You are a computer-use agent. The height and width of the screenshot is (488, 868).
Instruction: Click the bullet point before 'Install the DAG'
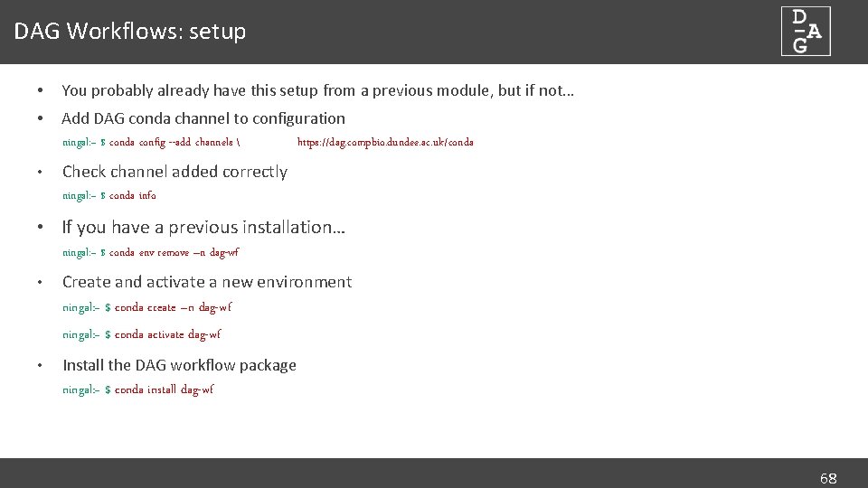click(40, 365)
